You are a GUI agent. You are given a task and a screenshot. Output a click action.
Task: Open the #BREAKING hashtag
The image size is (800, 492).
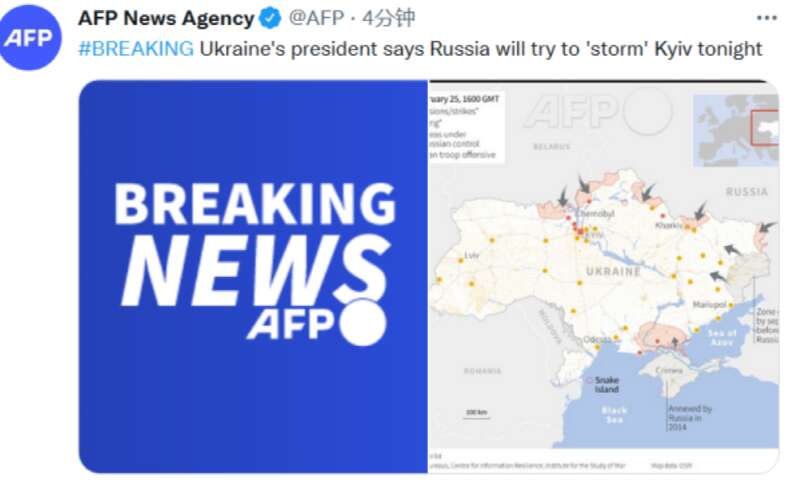(x=136, y=49)
